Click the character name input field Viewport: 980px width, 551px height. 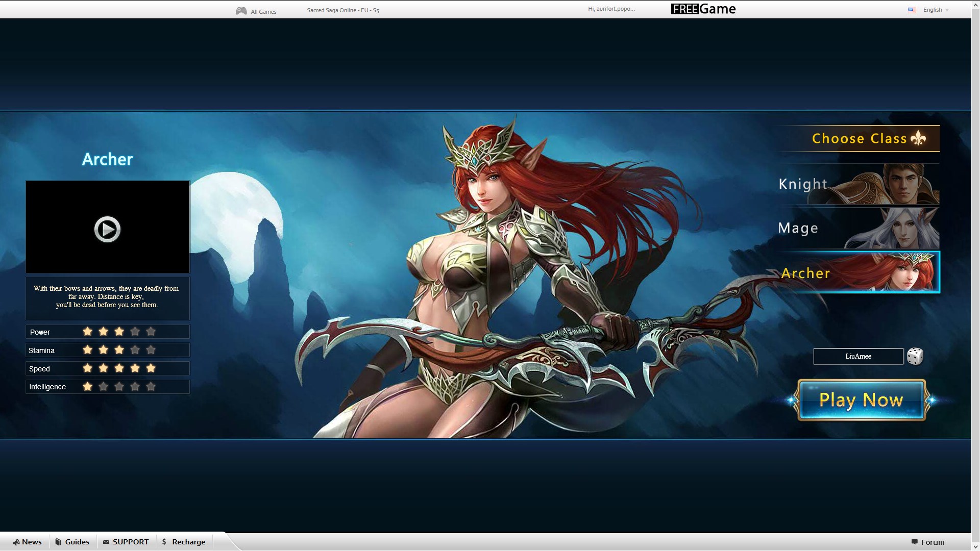click(x=858, y=356)
